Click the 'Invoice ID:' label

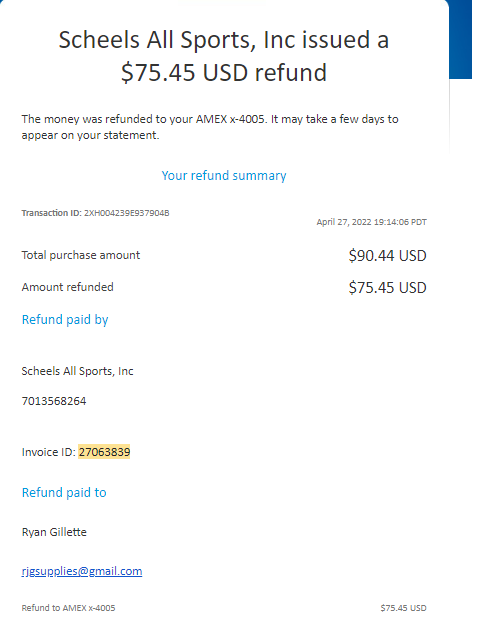point(48,452)
